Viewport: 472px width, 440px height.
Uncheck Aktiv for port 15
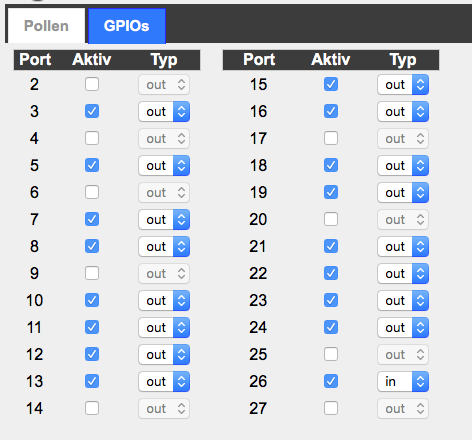coord(331,84)
